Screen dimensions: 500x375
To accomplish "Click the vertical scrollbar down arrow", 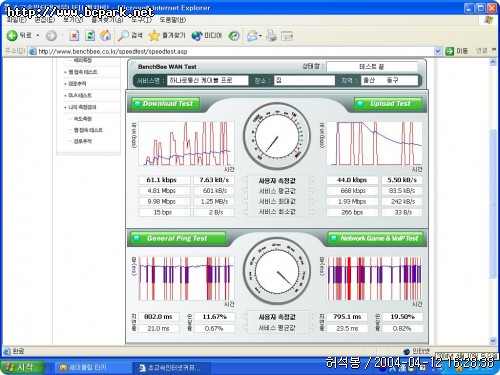I will (493, 341).
